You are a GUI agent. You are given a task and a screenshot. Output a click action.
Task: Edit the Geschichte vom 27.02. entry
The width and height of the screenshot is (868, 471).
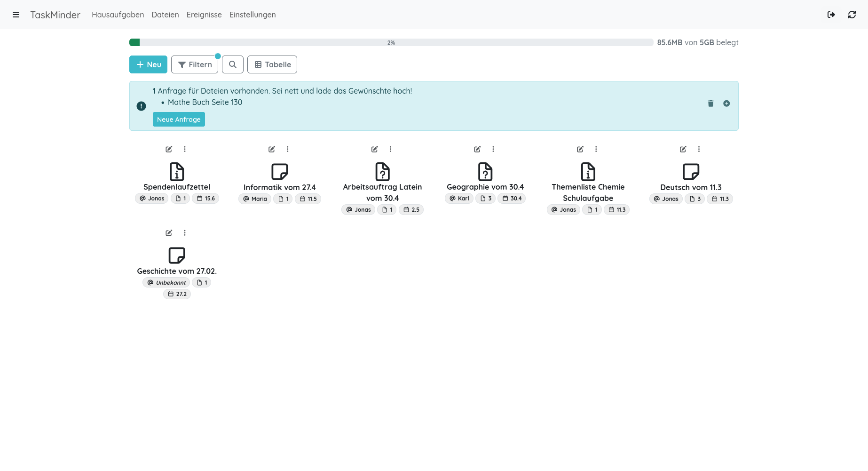[169, 233]
